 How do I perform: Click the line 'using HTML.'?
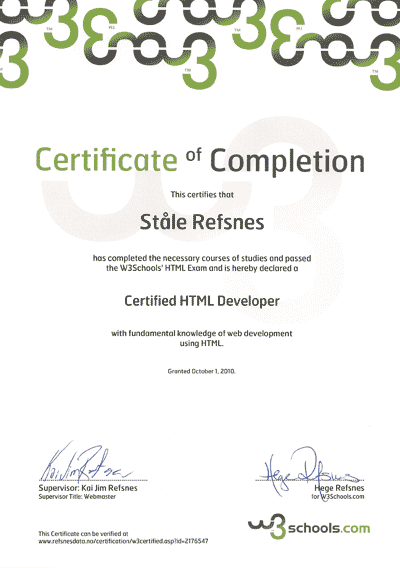tap(201, 343)
